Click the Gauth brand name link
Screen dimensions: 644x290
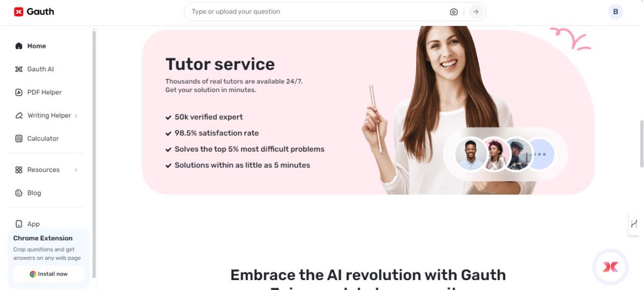tap(40, 12)
